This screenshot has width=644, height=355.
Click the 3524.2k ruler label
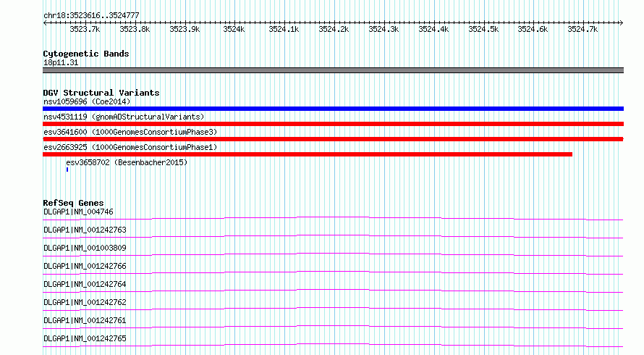[x=334, y=29]
